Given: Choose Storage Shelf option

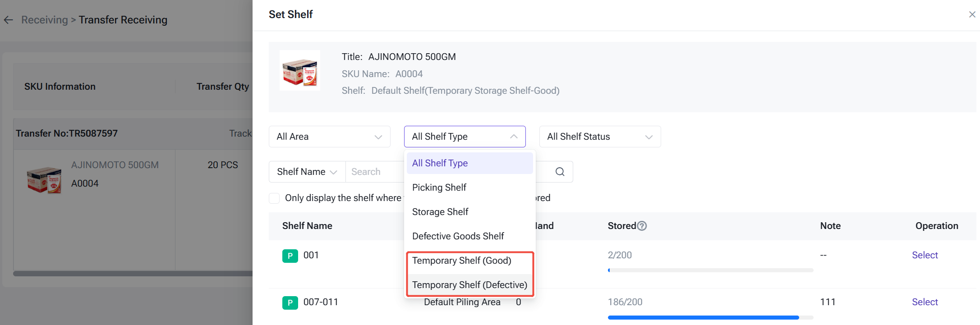Looking at the screenshot, I should pyautogui.click(x=470, y=212).
